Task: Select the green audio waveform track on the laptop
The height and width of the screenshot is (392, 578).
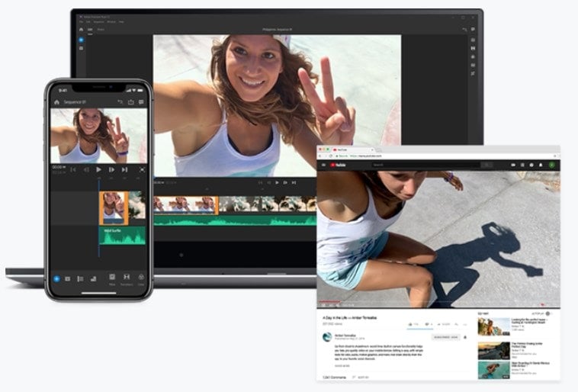Action: pos(235,220)
